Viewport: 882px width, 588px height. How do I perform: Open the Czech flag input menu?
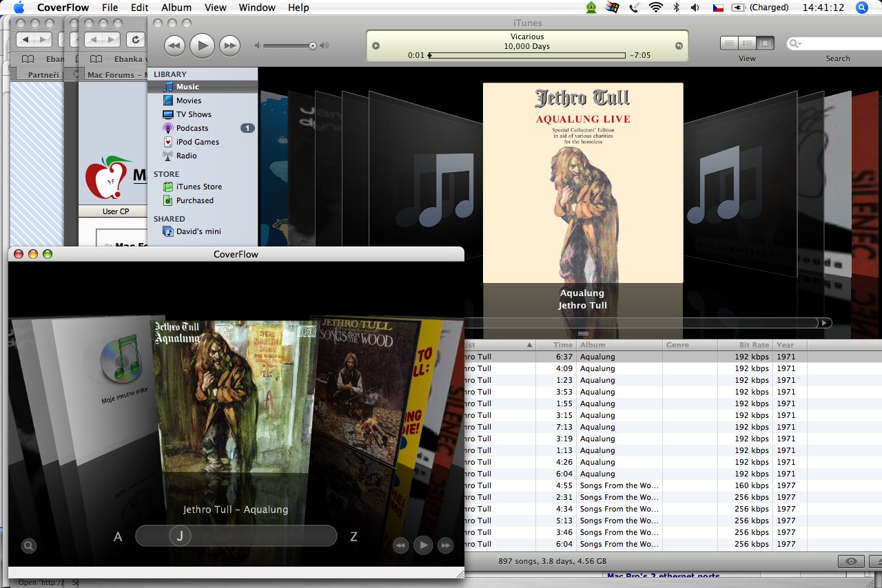[717, 8]
